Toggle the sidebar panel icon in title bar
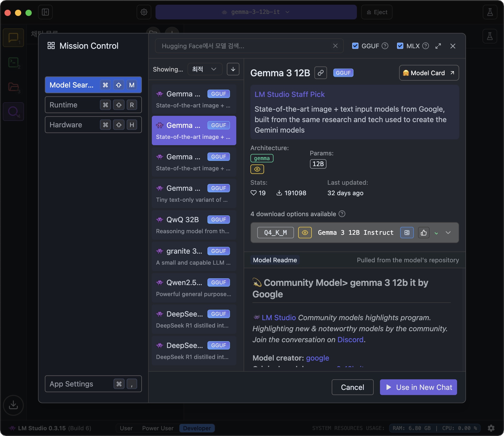Image resolution: width=504 pixels, height=436 pixels. point(45,12)
